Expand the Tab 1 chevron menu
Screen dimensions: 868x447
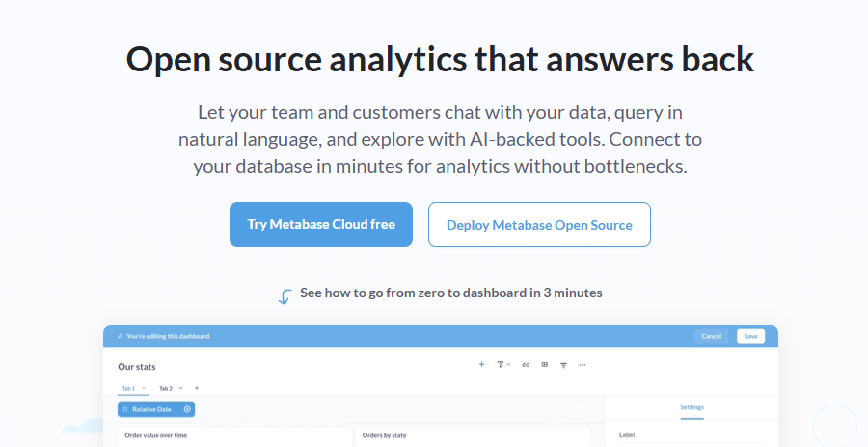click(144, 388)
